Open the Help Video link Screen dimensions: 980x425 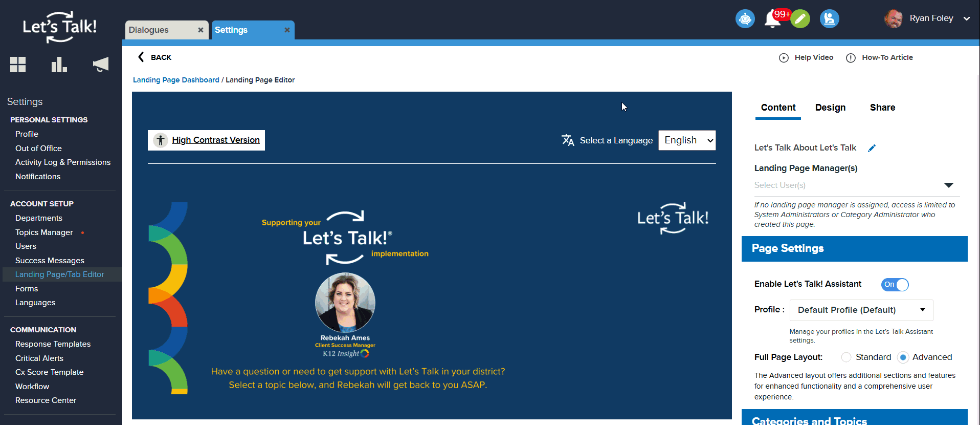point(814,57)
